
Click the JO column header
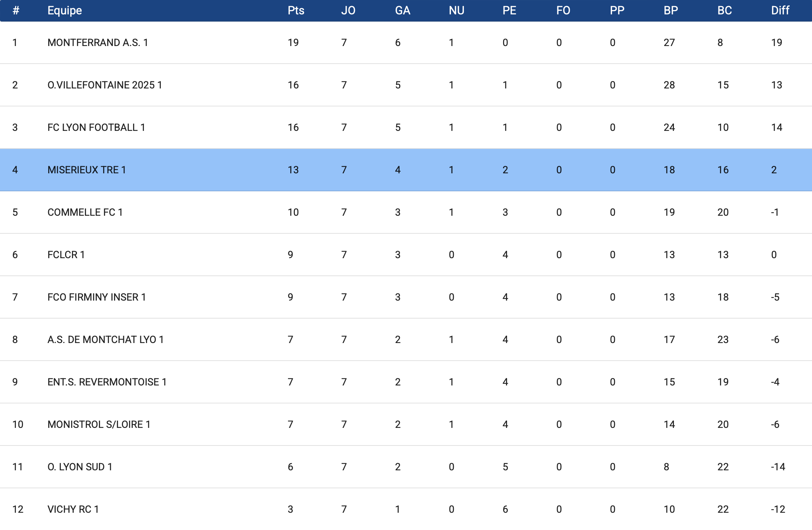(348, 10)
